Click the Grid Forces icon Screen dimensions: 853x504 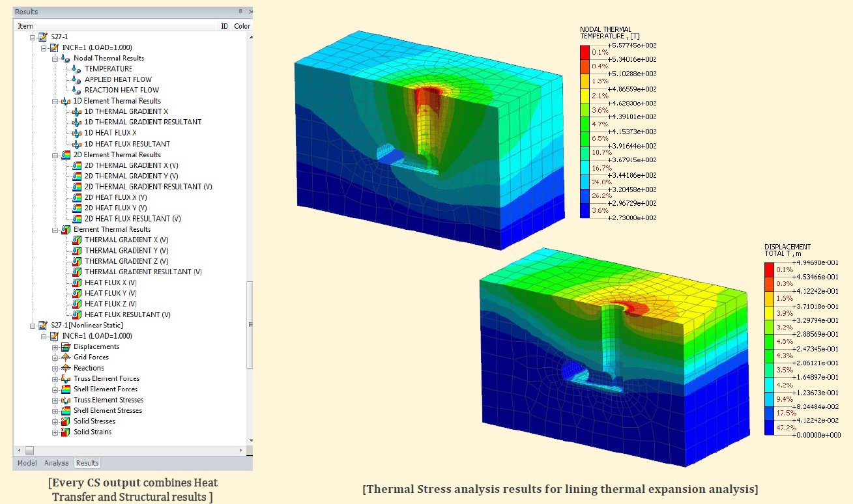66,357
